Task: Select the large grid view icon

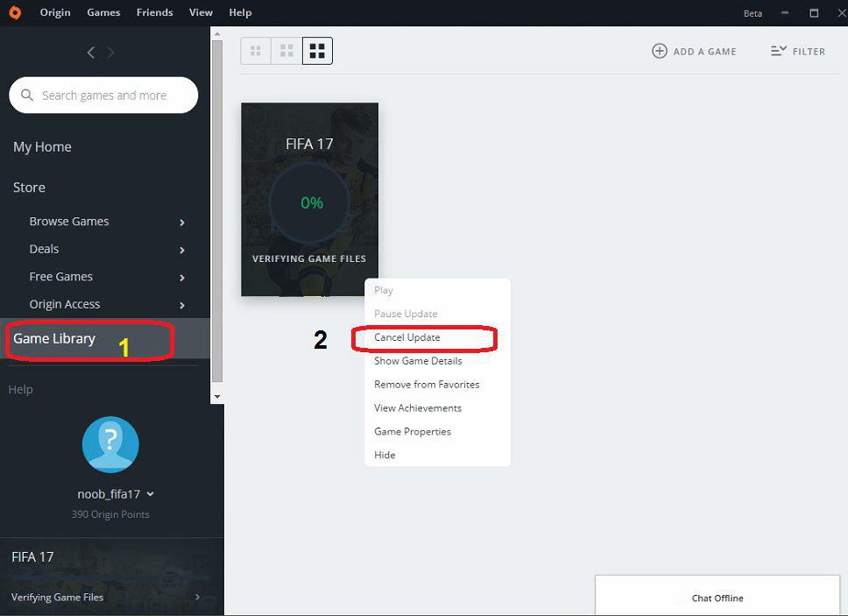Action: coord(317,50)
